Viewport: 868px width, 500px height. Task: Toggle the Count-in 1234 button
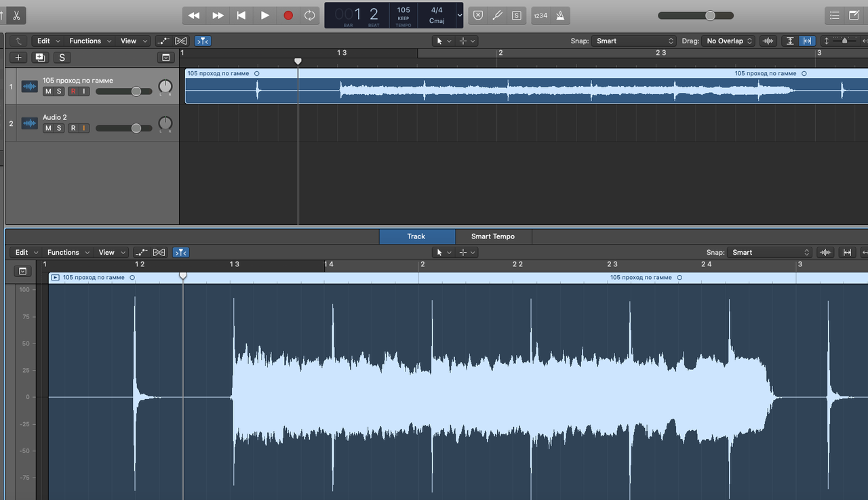coord(540,15)
